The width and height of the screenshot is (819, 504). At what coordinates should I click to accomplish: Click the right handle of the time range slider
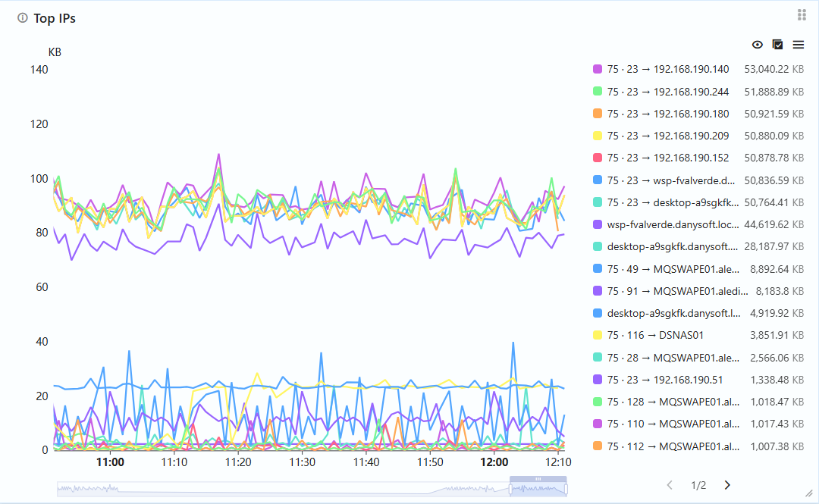click(x=566, y=490)
